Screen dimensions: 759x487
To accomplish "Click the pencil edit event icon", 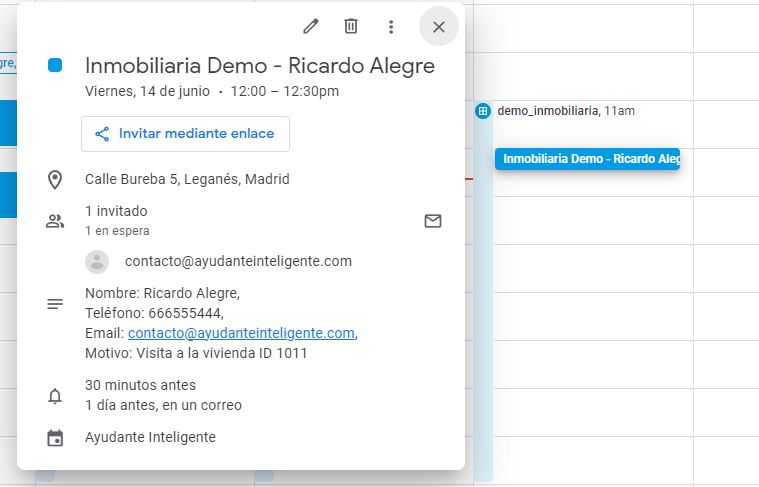I will pos(310,27).
